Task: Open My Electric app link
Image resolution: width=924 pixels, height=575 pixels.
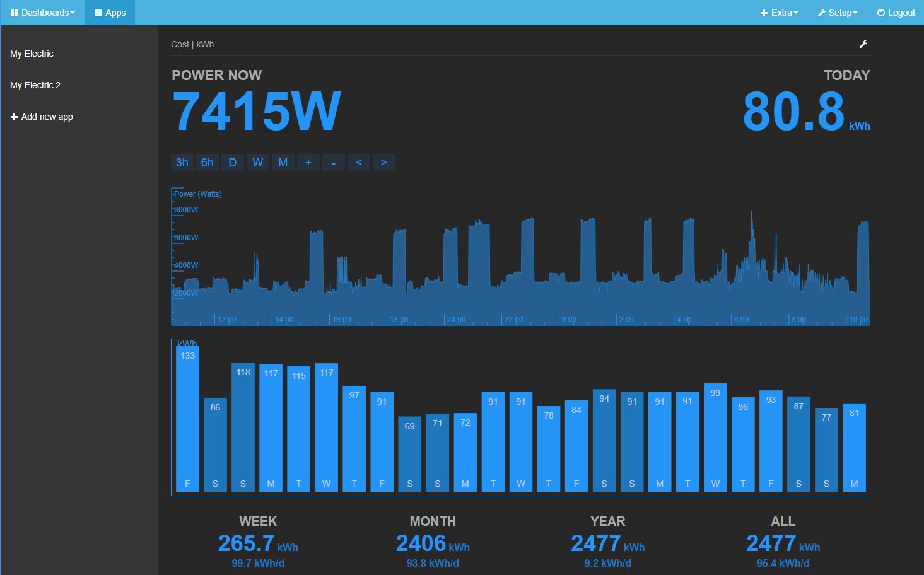Action: point(32,54)
